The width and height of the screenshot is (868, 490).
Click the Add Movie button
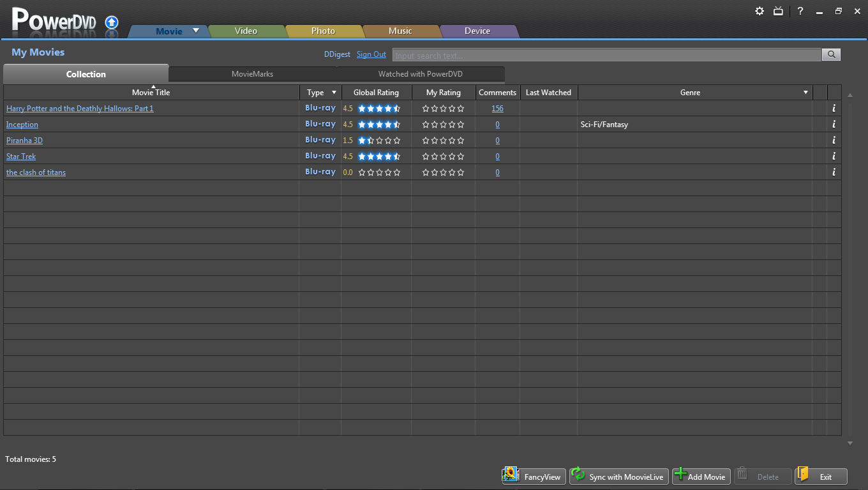tap(700, 477)
